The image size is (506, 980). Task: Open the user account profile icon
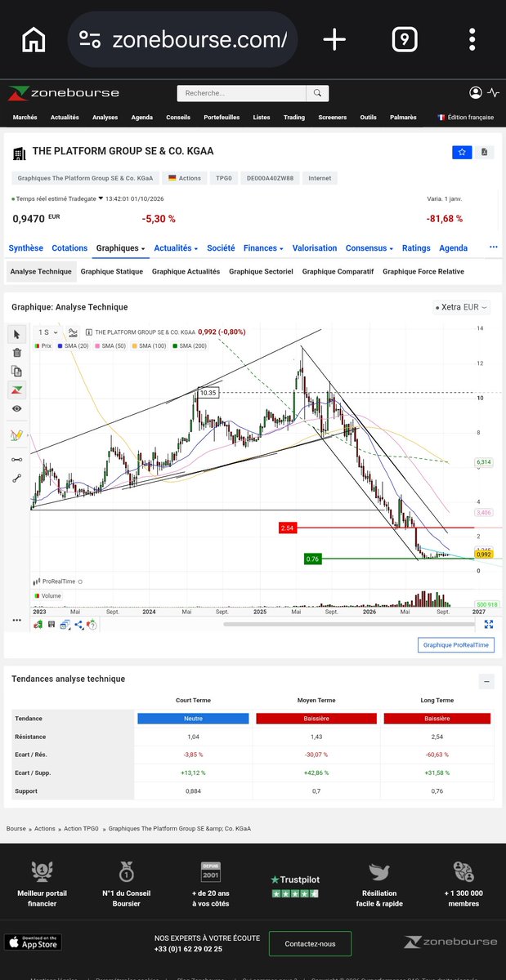[476, 93]
